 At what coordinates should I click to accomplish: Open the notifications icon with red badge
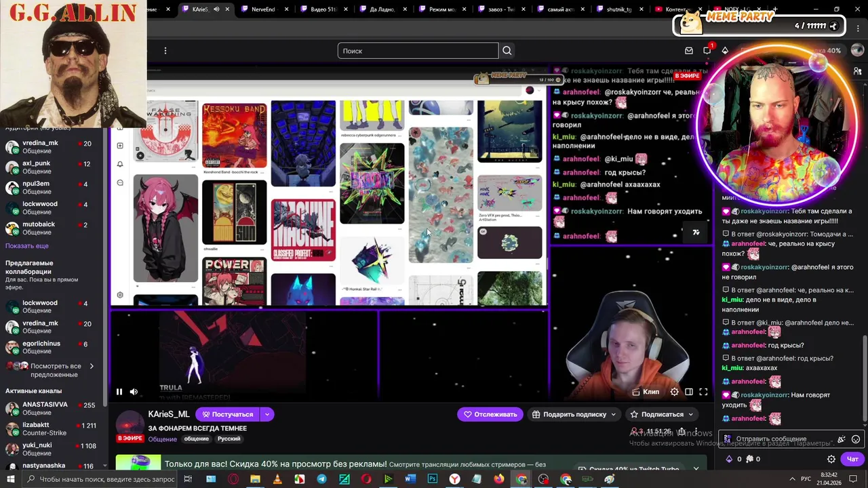pyautogui.click(x=707, y=51)
